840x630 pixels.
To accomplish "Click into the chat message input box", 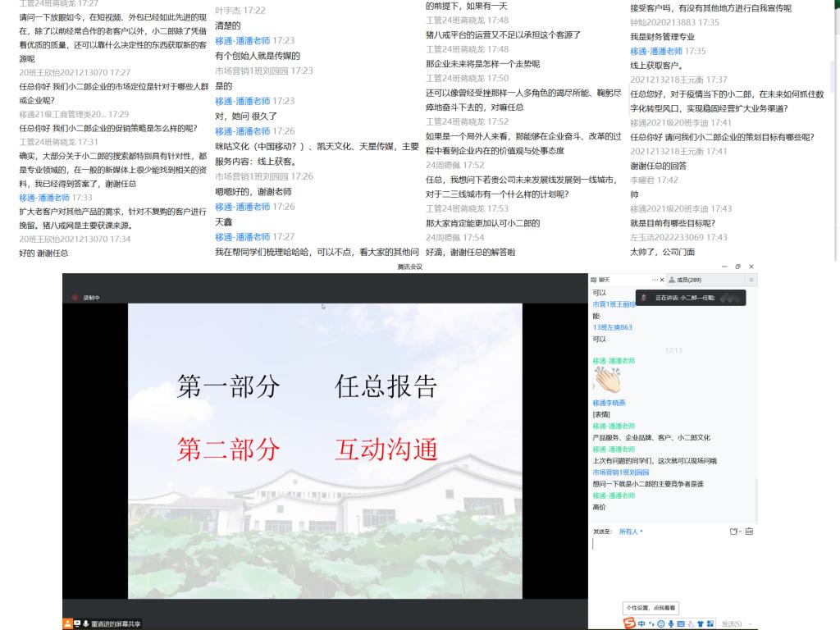I will point(673,566).
